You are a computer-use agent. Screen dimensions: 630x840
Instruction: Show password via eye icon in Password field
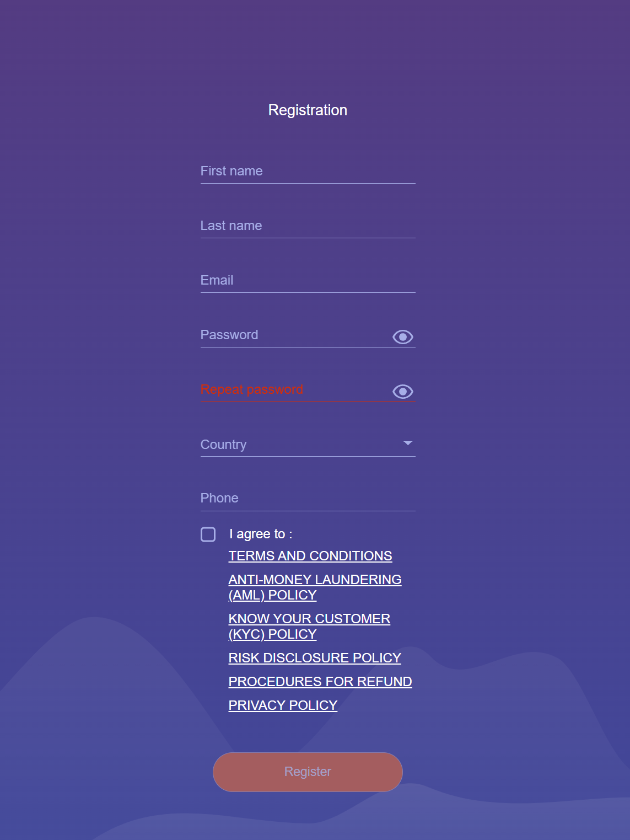tap(403, 336)
